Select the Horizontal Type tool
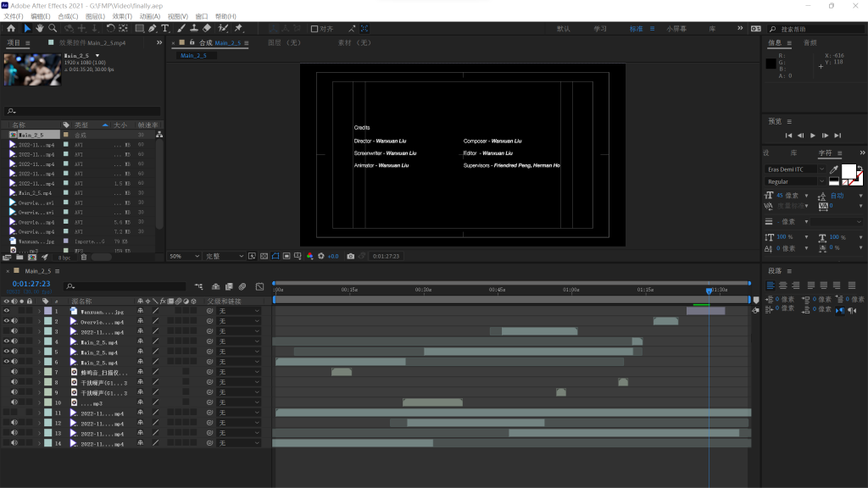The height and width of the screenshot is (488, 868). pos(165,28)
